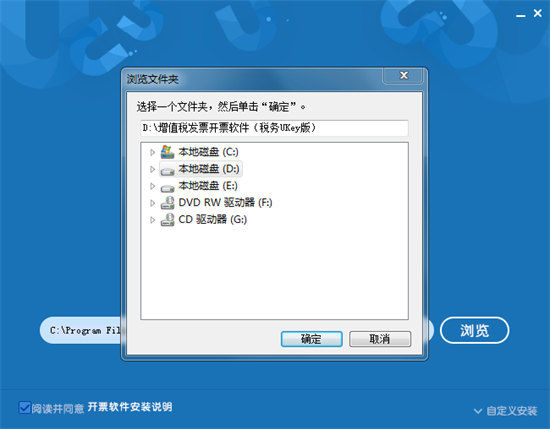Screen dimensions: 550x429
Task: Expand the 本地磁盘 (C:) tree node
Action: (x=152, y=152)
